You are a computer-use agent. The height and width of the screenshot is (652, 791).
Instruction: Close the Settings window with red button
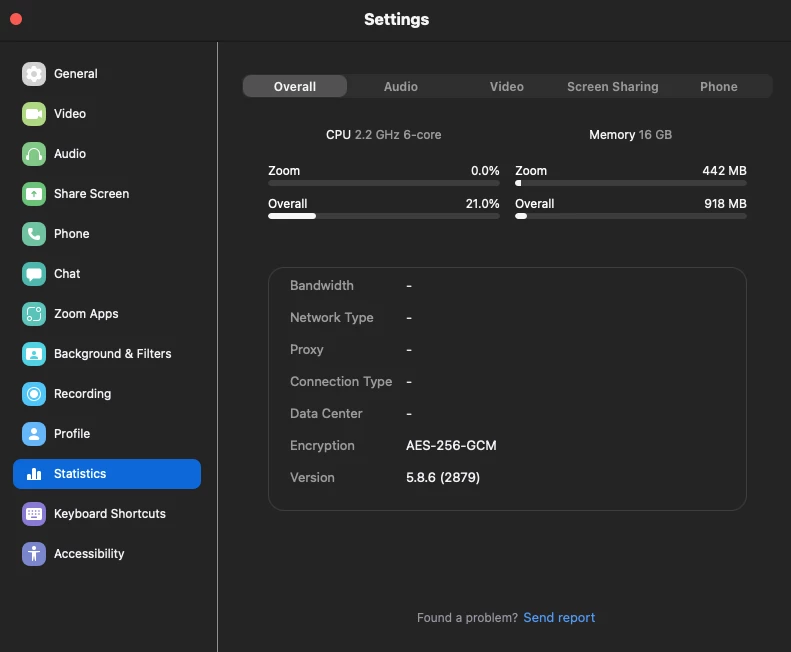pyautogui.click(x=16, y=19)
